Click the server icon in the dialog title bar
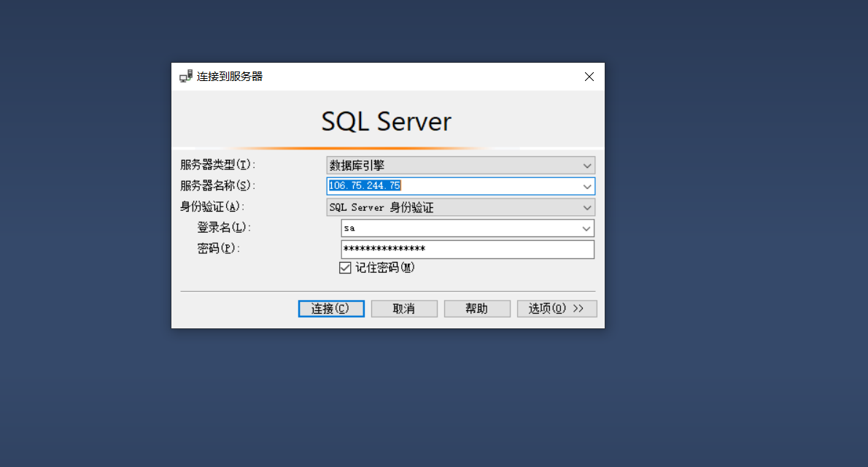868x467 pixels. coord(186,76)
